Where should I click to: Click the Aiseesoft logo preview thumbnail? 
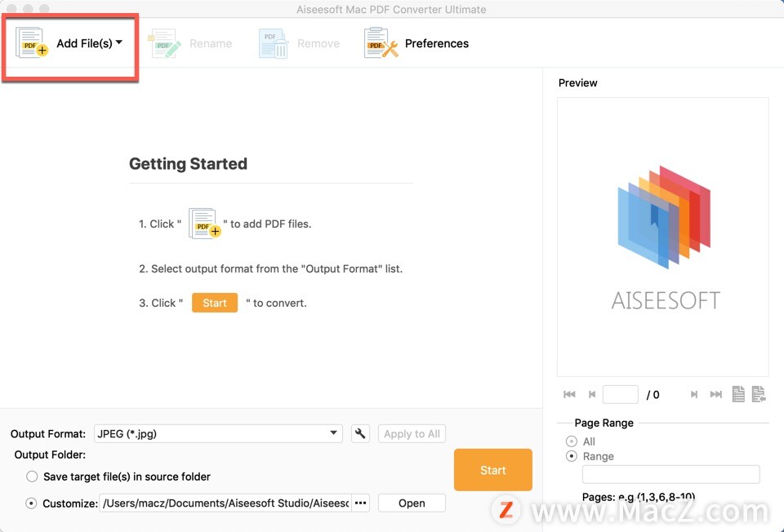tap(663, 237)
